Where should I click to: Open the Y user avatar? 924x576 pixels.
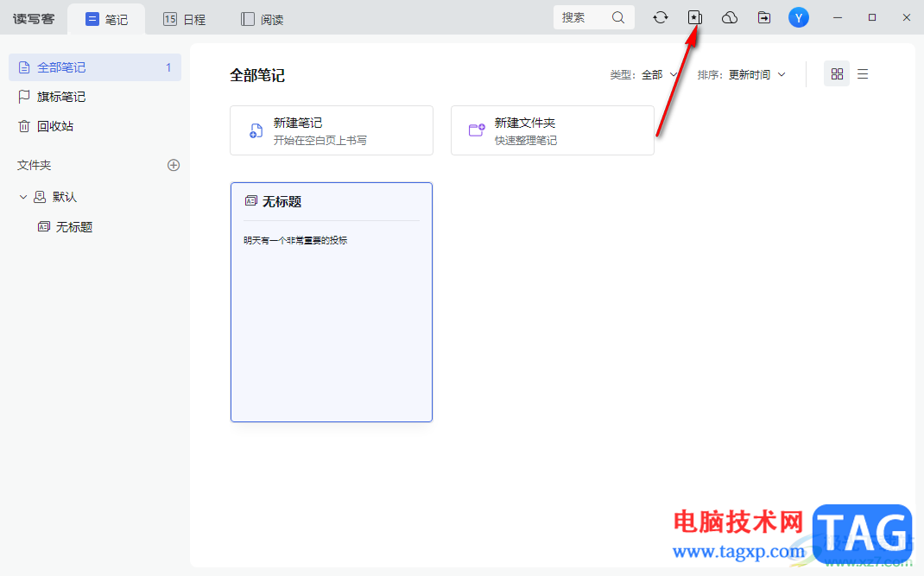pos(799,17)
